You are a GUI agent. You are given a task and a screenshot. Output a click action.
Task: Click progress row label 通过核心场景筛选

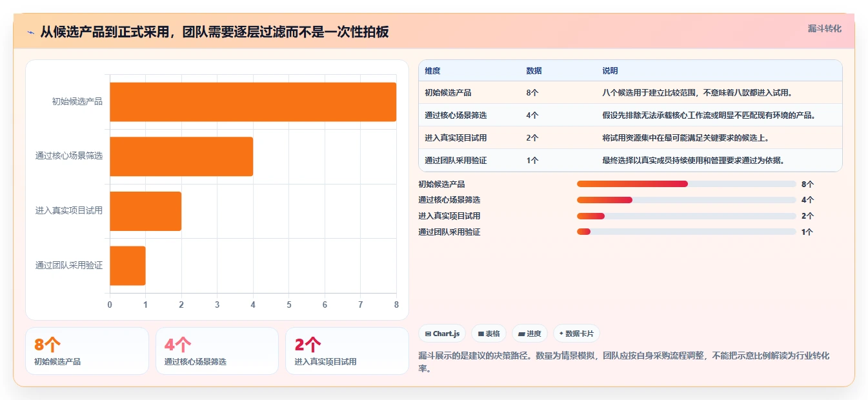tap(449, 200)
